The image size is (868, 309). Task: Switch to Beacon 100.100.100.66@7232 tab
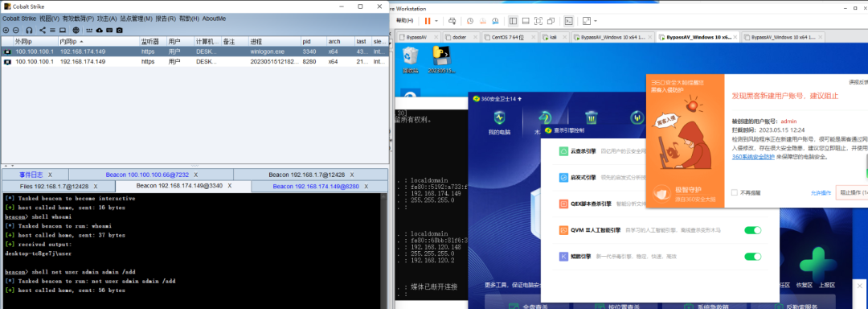coord(150,175)
